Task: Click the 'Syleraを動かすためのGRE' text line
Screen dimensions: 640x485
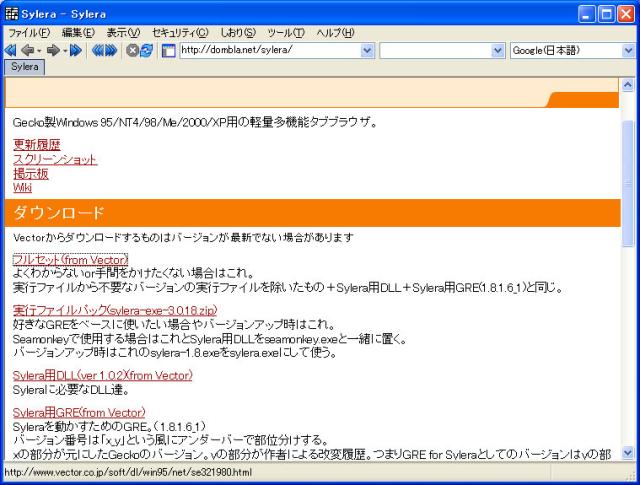Action: pos(109,427)
